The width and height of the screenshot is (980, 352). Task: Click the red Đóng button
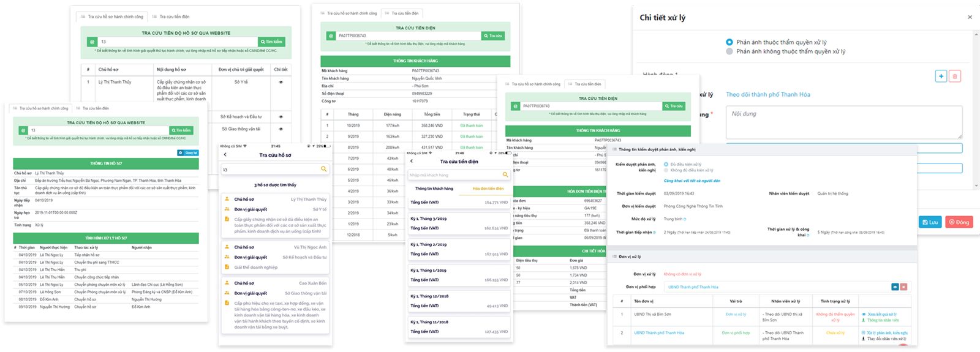959,222
